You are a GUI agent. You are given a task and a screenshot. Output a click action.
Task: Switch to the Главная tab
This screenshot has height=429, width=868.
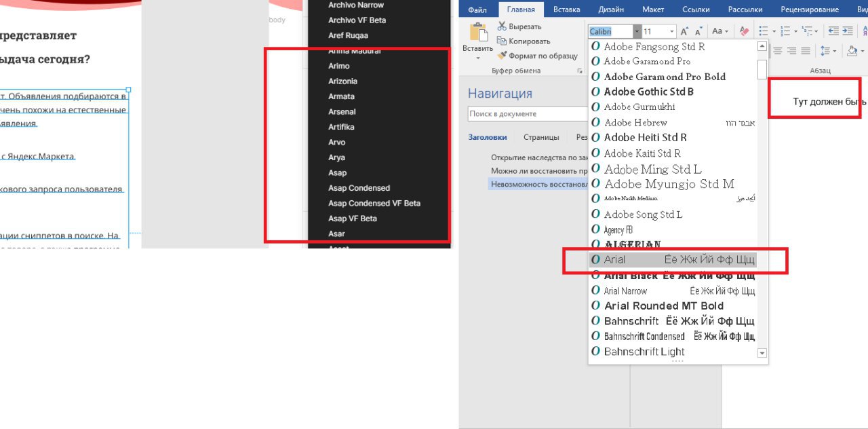click(521, 10)
